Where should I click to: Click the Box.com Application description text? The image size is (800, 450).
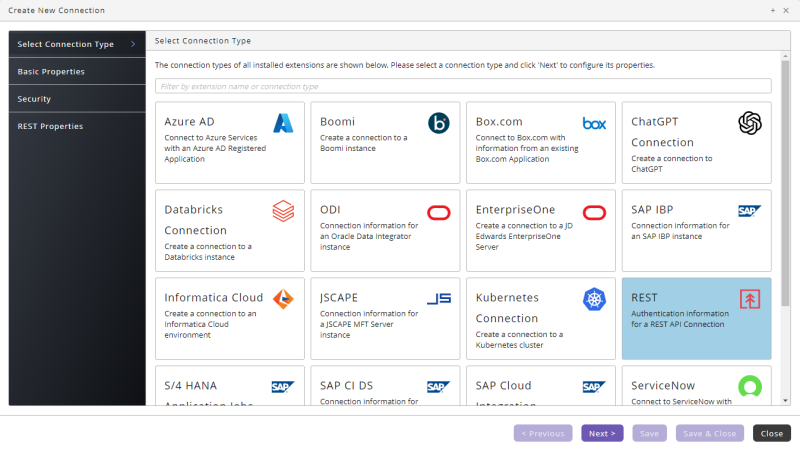[x=527, y=148]
